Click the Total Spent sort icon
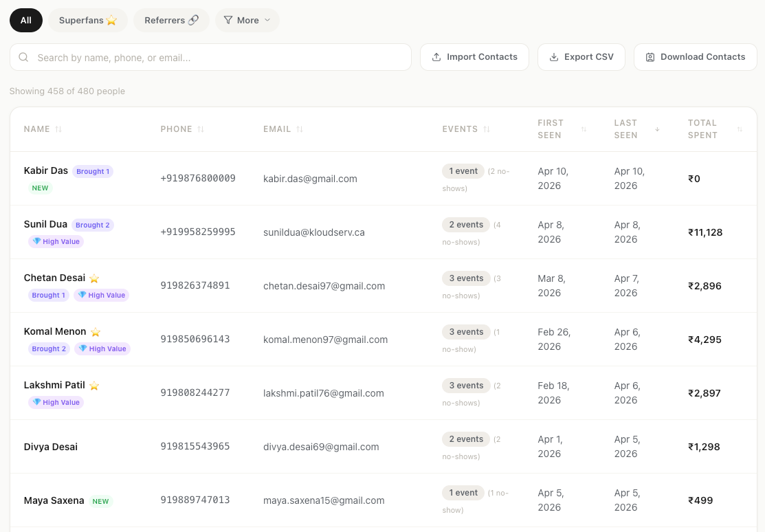This screenshot has width=765, height=532. pyautogui.click(x=740, y=129)
